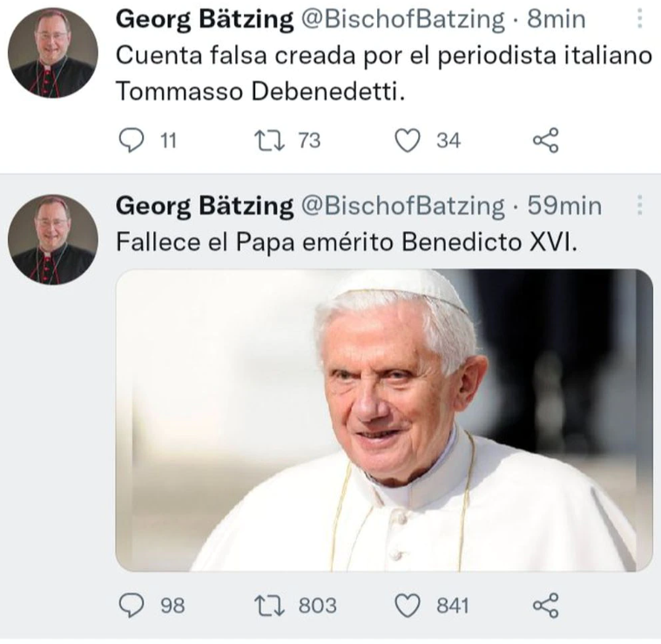Click @BischofBatzing handle in the first tweet
The height and width of the screenshot is (644, 661).
402,19
